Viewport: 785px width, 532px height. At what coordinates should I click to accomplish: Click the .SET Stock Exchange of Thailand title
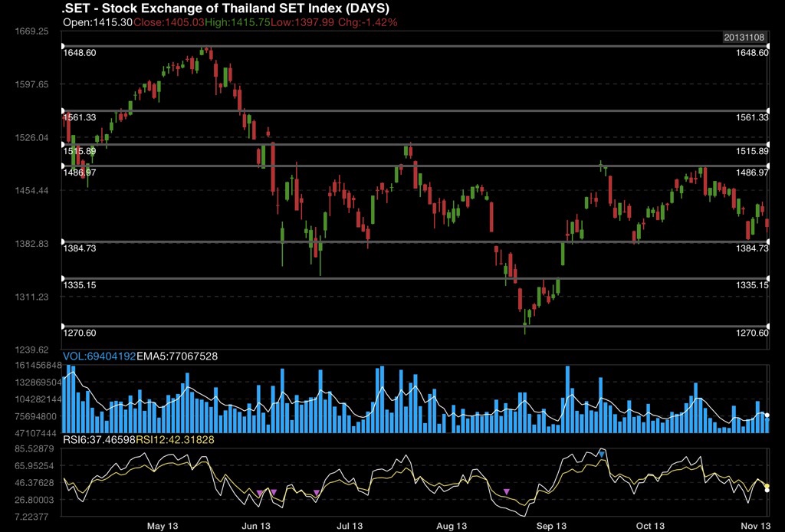(225, 8)
